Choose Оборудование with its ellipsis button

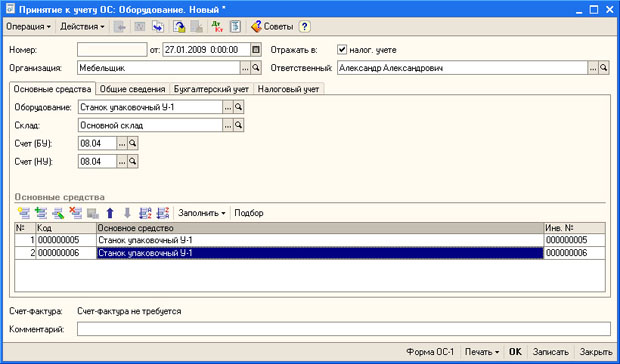[228, 107]
